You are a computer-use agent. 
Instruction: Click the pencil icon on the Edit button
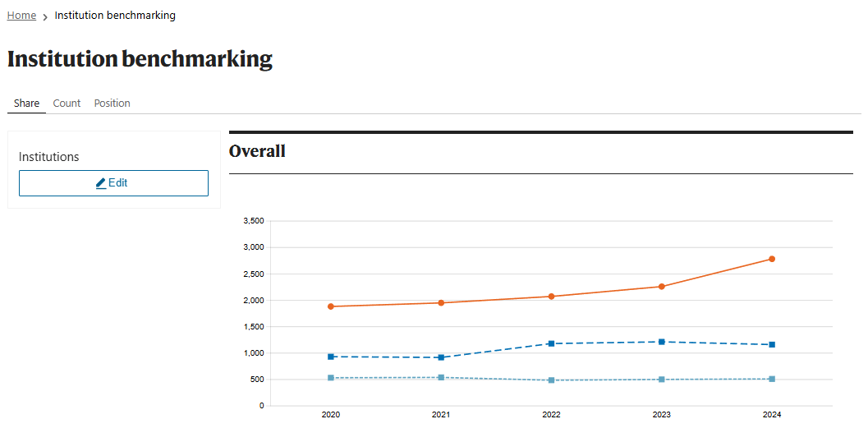101,183
